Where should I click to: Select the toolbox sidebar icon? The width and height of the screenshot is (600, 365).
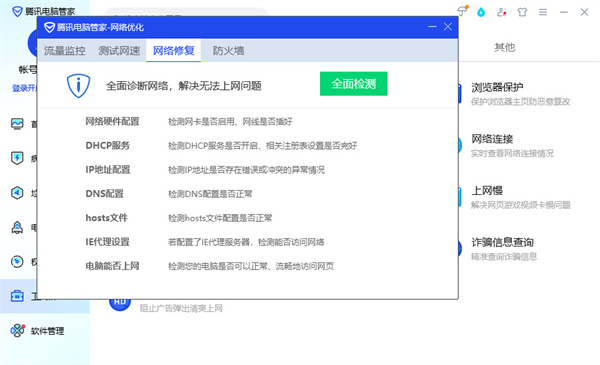coord(17,296)
